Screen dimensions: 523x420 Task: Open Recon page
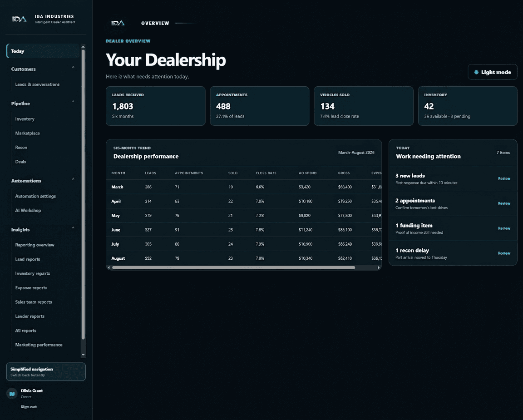(x=21, y=148)
